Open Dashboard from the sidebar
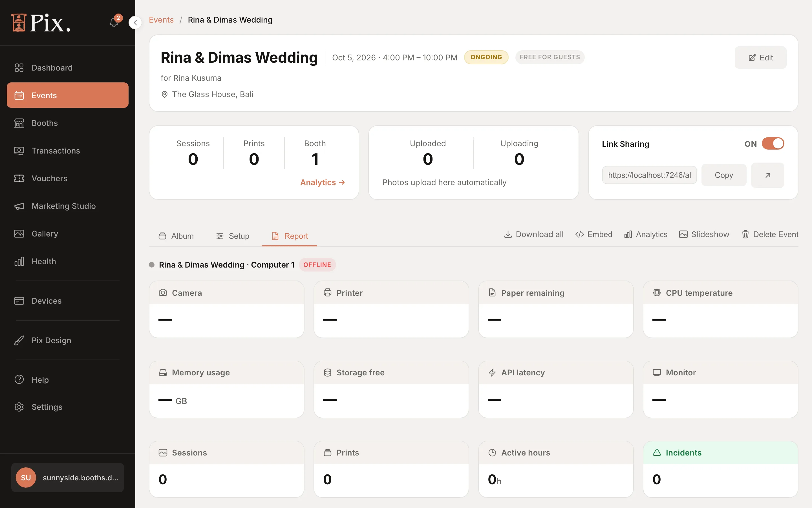Image resolution: width=812 pixels, height=508 pixels. coord(67,68)
